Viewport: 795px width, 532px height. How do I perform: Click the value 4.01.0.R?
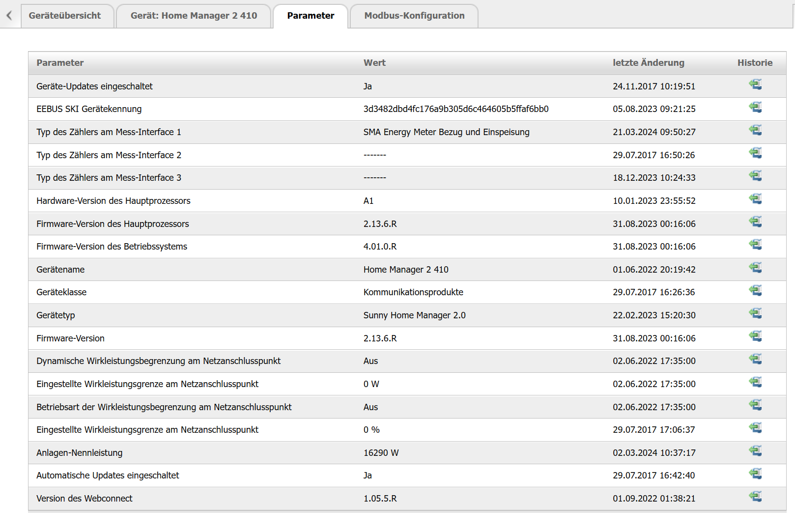(x=380, y=247)
